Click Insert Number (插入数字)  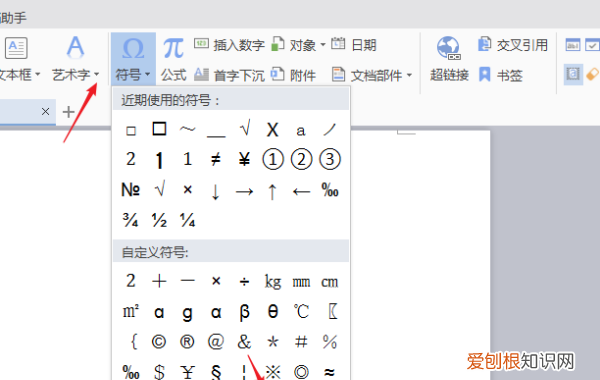tap(230, 45)
